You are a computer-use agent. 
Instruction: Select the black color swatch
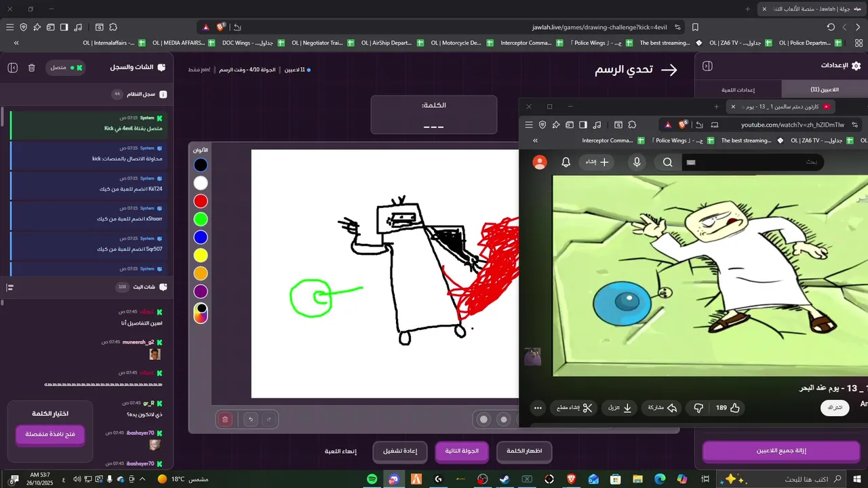[201, 165]
